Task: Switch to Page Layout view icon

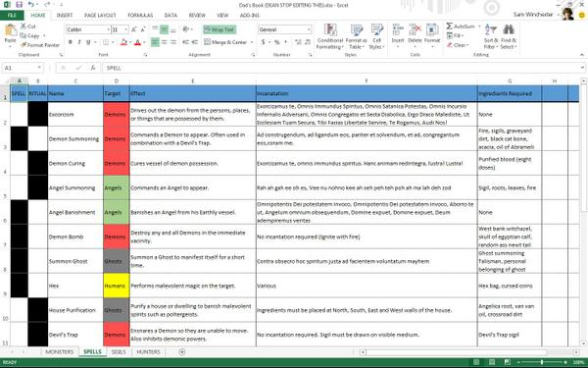Action: point(492,362)
